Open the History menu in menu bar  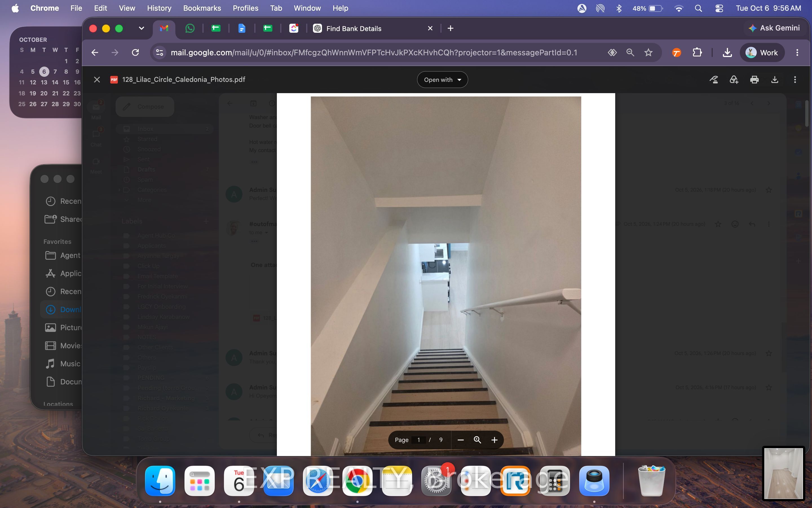(159, 8)
